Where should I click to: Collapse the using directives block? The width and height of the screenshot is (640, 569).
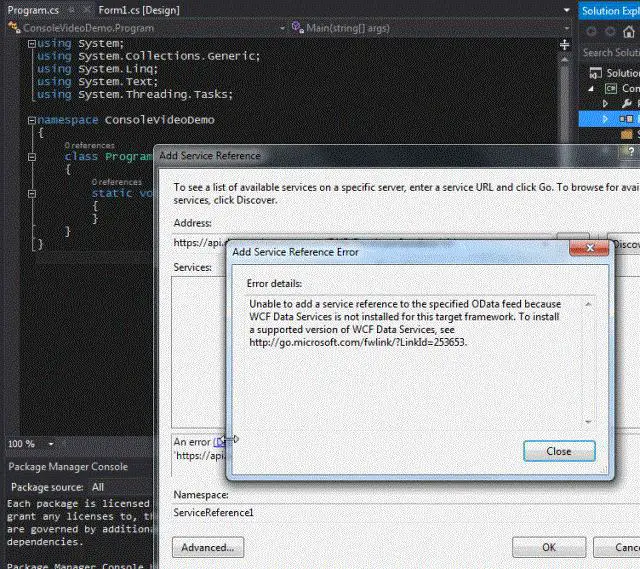[32, 43]
